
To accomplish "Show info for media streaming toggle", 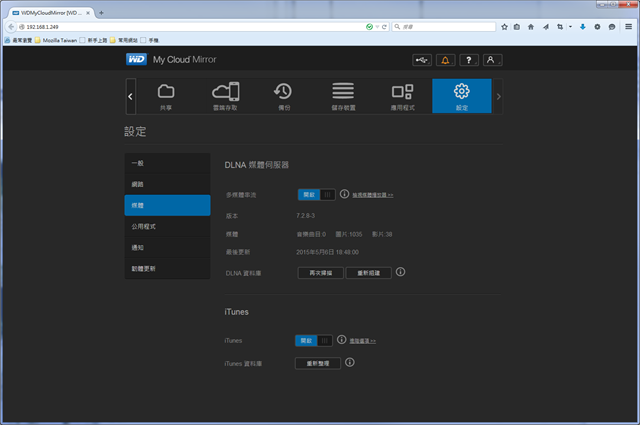I will point(344,194).
